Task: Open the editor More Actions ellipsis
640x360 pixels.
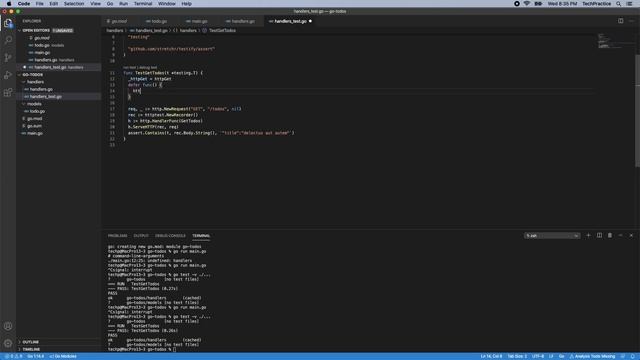Action: [x=631, y=21]
